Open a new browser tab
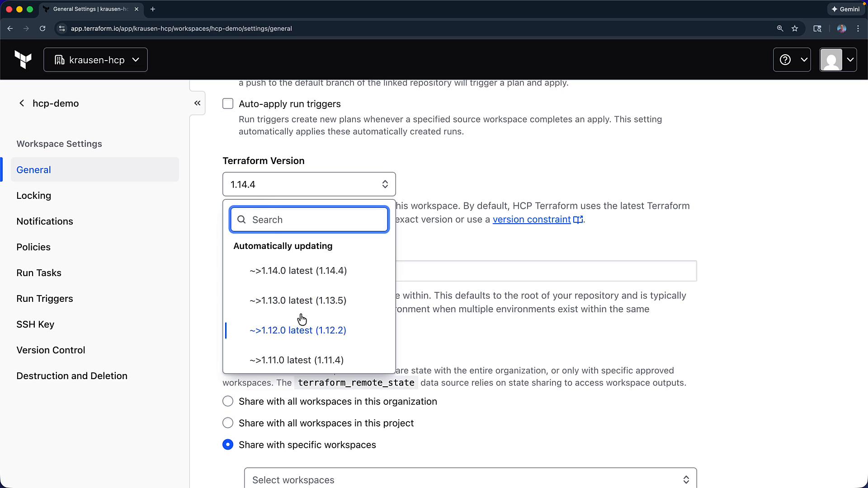 coord(153,9)
